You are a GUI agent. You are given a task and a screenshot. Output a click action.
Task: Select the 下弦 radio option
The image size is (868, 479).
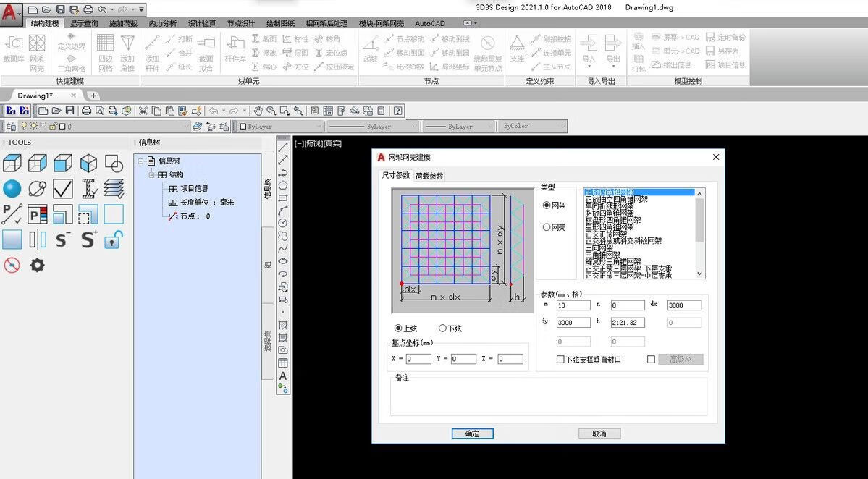[x=442, y=328]
